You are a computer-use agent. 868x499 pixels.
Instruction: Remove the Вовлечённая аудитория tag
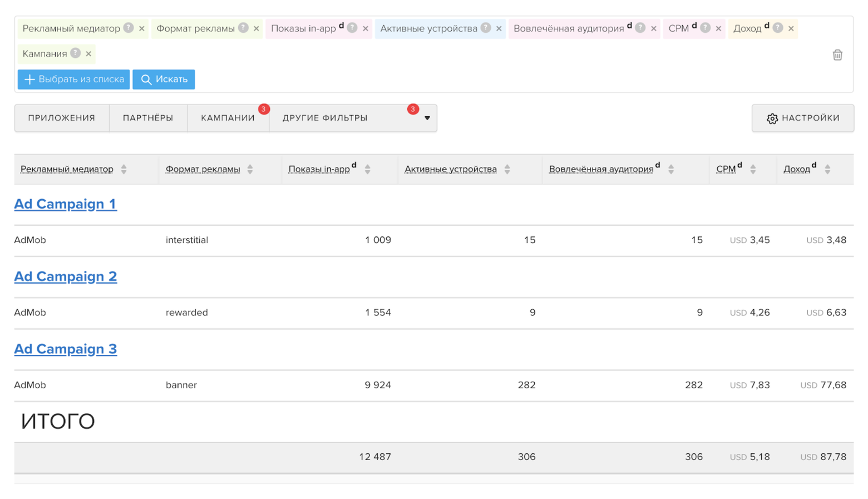pos(654,28)
